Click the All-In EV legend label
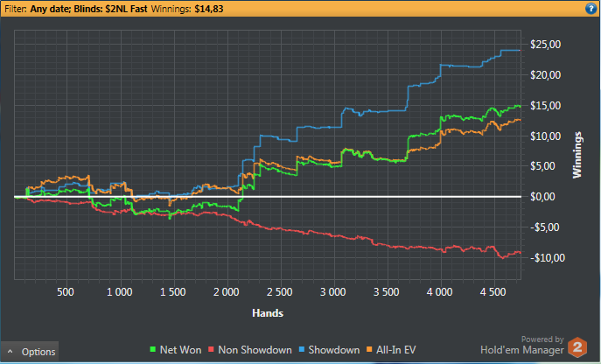 click(x=396, y=350)
